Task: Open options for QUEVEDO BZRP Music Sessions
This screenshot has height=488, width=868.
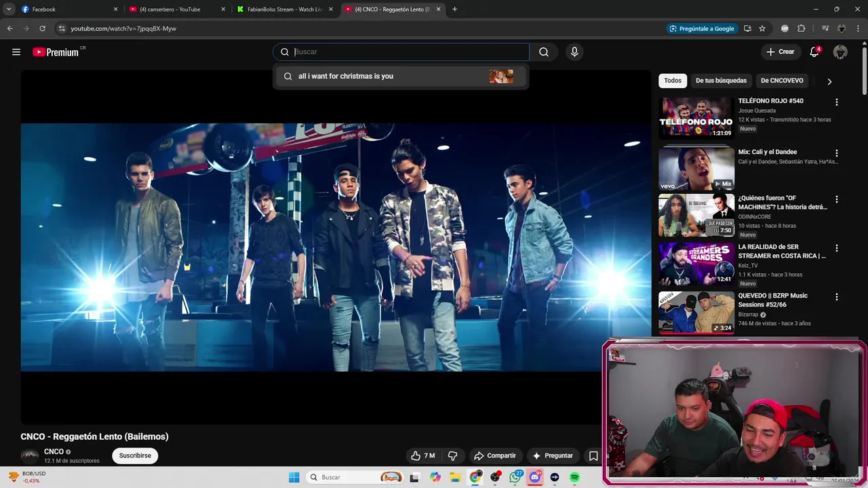Action: 836,297
